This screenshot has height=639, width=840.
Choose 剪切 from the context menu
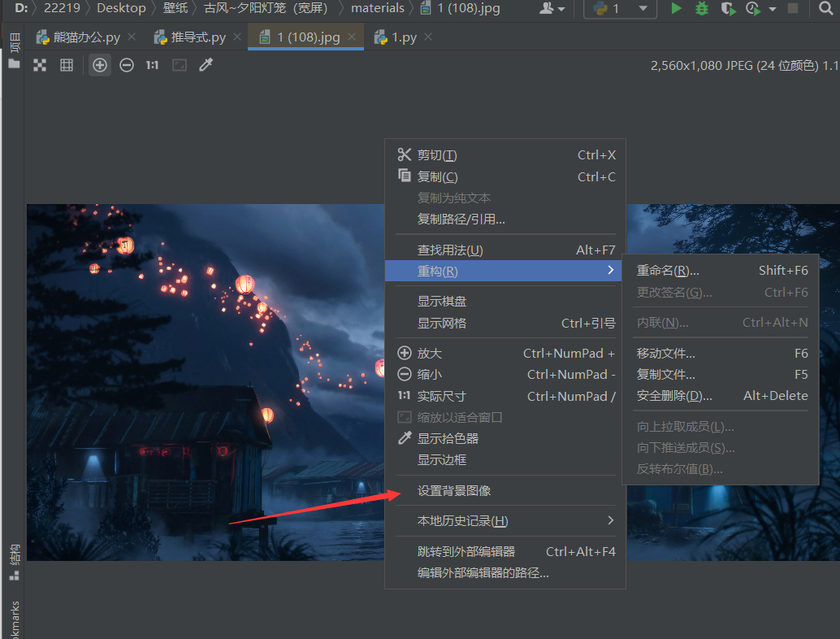coord(505,155)
